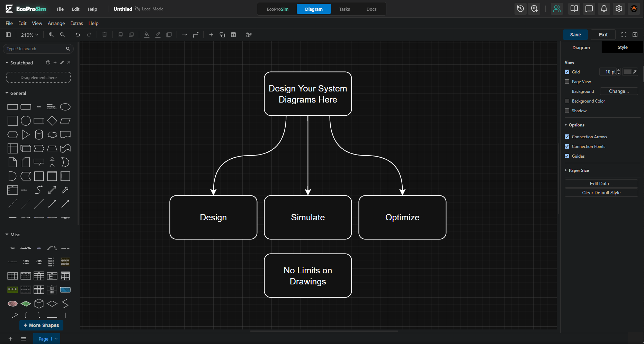Screen dimensions: 644x344
Task: Adjust the grid size stepper
Action: [x=619, y=72]
